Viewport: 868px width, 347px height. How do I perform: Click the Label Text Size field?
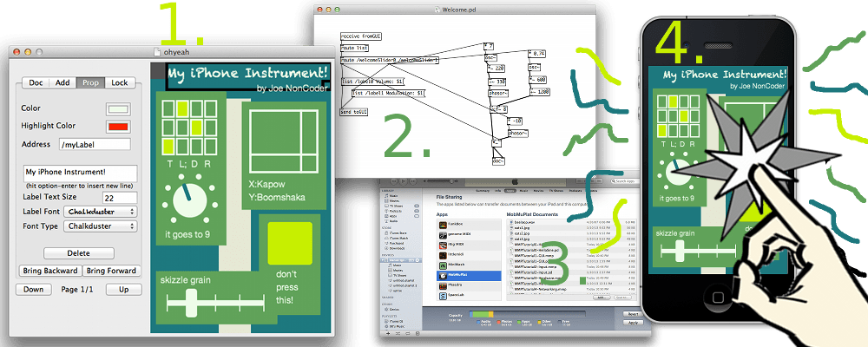(x=120, y=197)
